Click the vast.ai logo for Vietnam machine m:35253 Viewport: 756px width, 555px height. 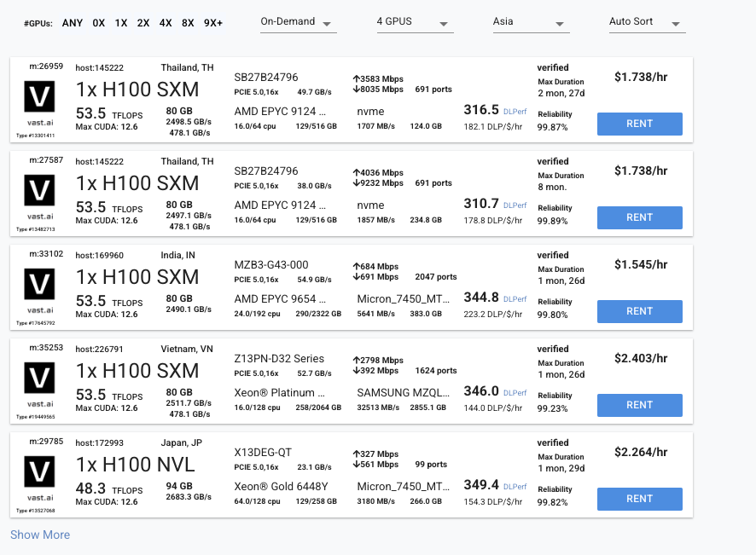(x=39, y=377)
